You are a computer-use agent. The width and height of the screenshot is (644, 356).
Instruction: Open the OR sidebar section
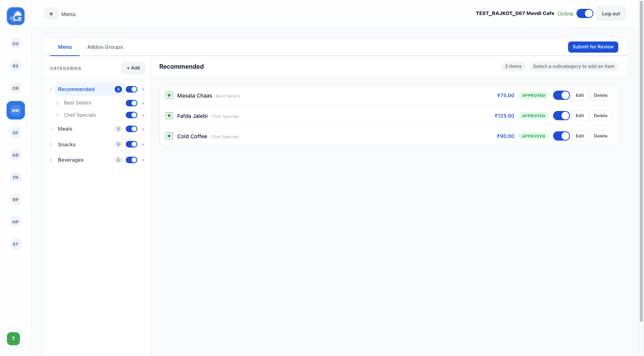pos(15,88)
